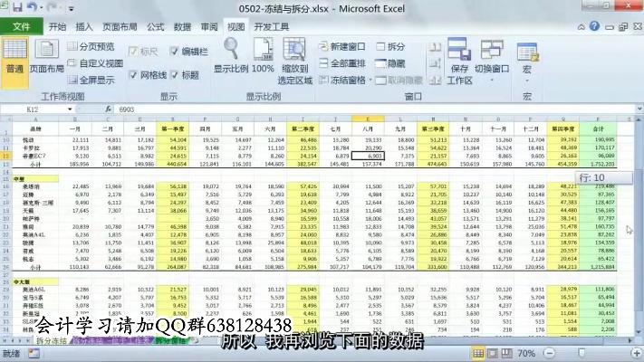Click the 中大型 category cell
The width and height of the screenshot is (644, 362).
pyautogui.click(x=35, y=282)
